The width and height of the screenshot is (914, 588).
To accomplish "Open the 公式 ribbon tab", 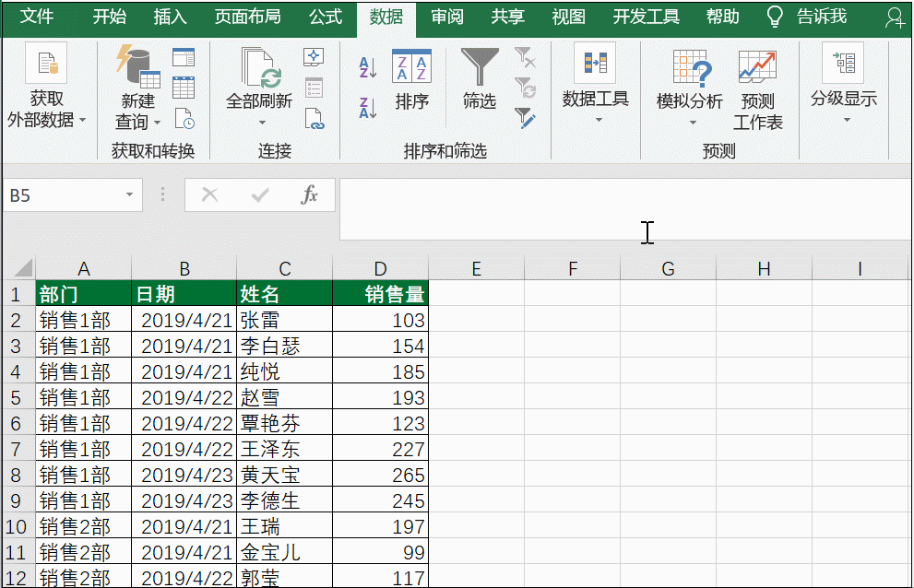I will (x=325, y=17).
